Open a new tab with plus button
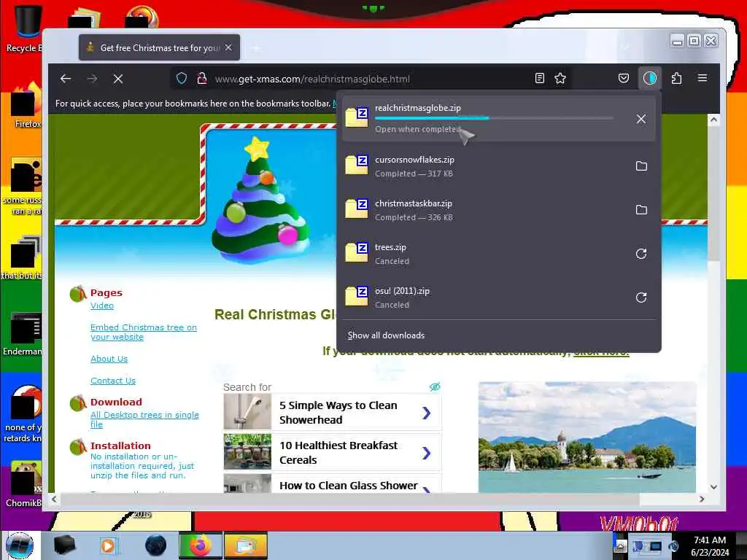Image resolution: width=747 pixels, height=560 pixels. tap(256, 48)
